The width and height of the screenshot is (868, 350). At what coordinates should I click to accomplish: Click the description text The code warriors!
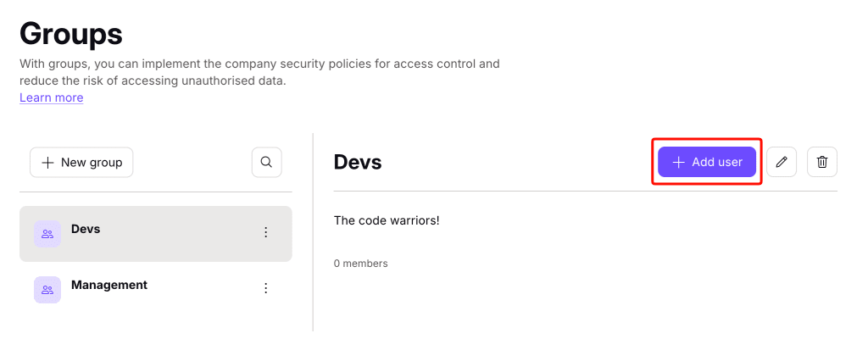coord(387,220)
